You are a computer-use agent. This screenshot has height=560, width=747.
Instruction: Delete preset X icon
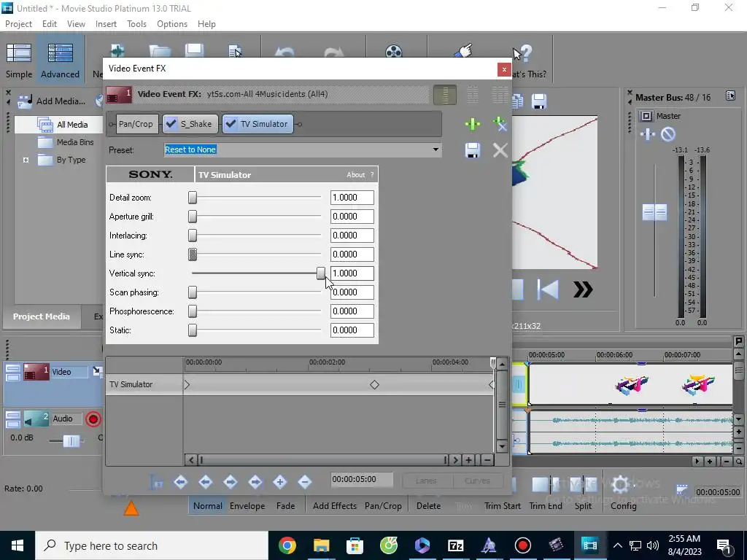point(500,150)
